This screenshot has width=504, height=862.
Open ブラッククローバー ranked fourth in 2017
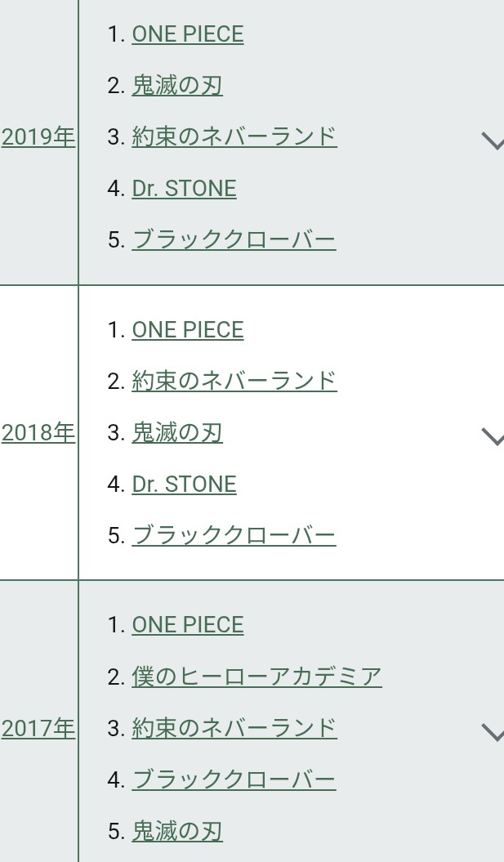[x=234, y=779]
